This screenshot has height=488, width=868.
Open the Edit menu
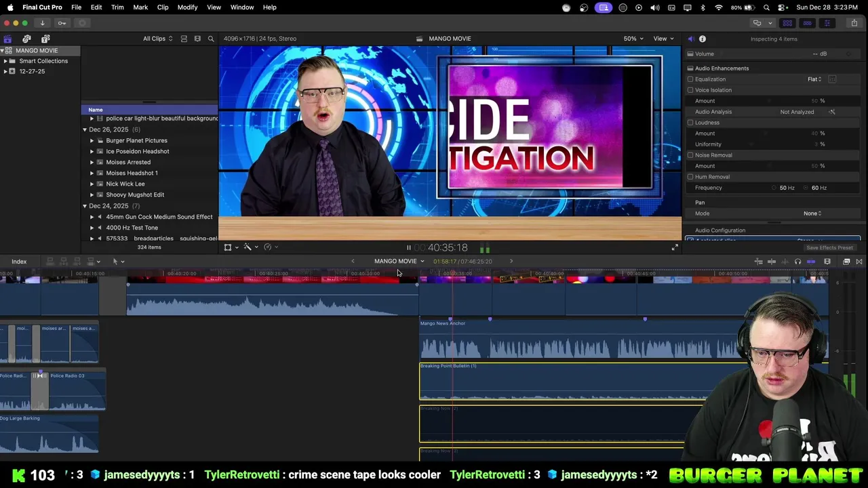point(96,7)
